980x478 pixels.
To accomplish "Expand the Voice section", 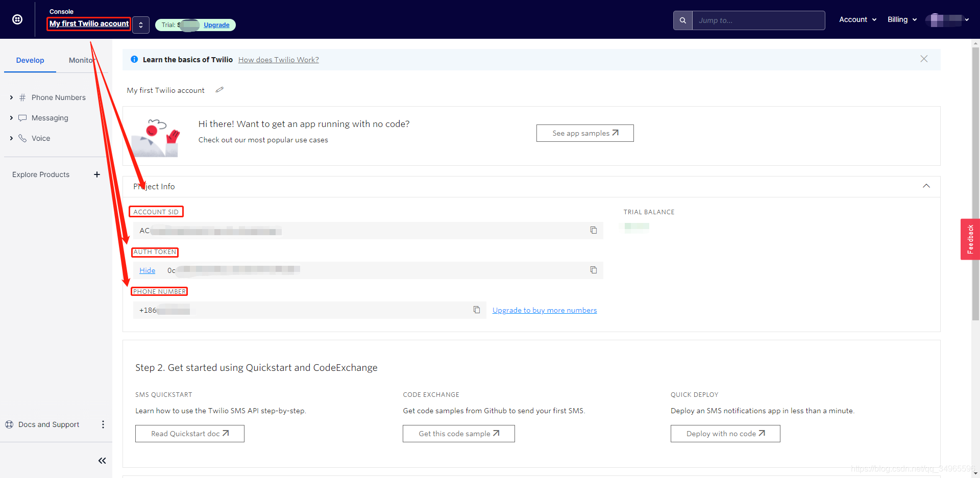I will [x=11, y=138].
